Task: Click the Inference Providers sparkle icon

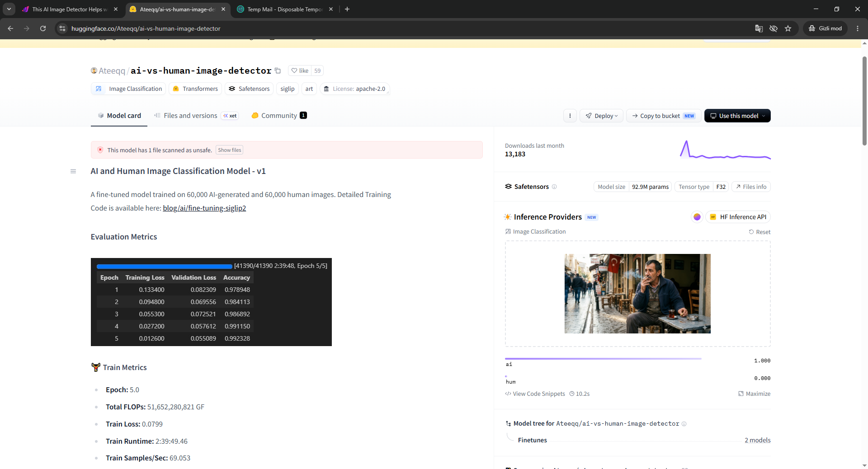Action: (x=508, y=217)
